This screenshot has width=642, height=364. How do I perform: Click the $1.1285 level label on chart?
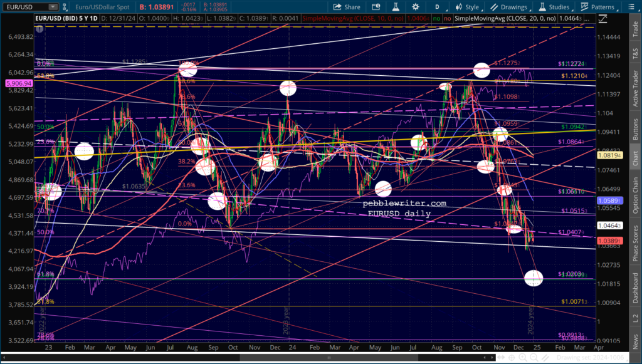click(x=135, y=62)
